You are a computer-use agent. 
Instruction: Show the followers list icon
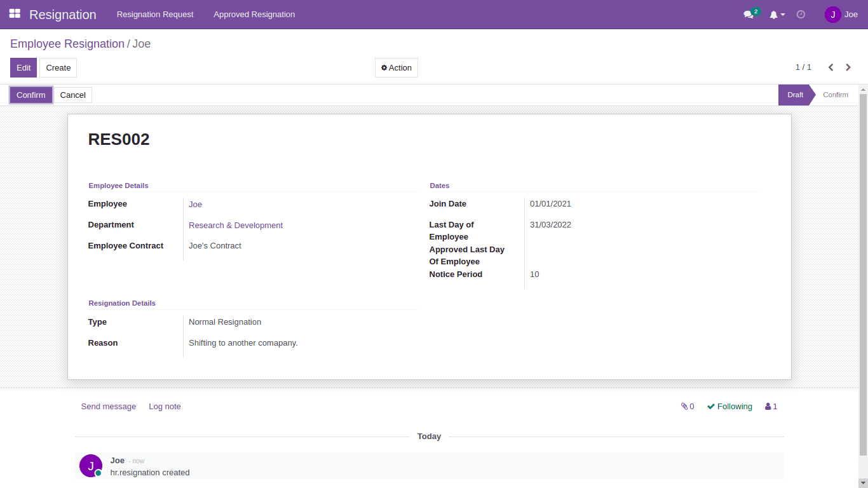(770, 406)
